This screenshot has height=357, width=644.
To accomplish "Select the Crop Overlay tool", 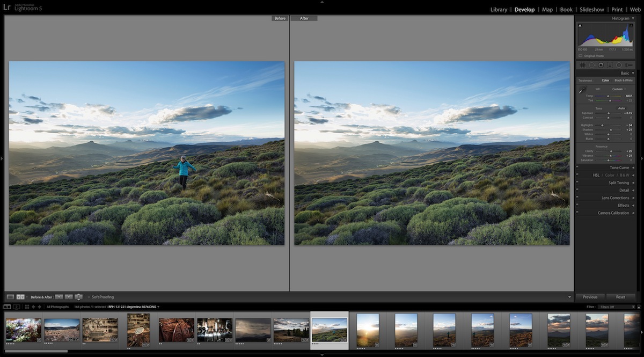I will (583, 65).
